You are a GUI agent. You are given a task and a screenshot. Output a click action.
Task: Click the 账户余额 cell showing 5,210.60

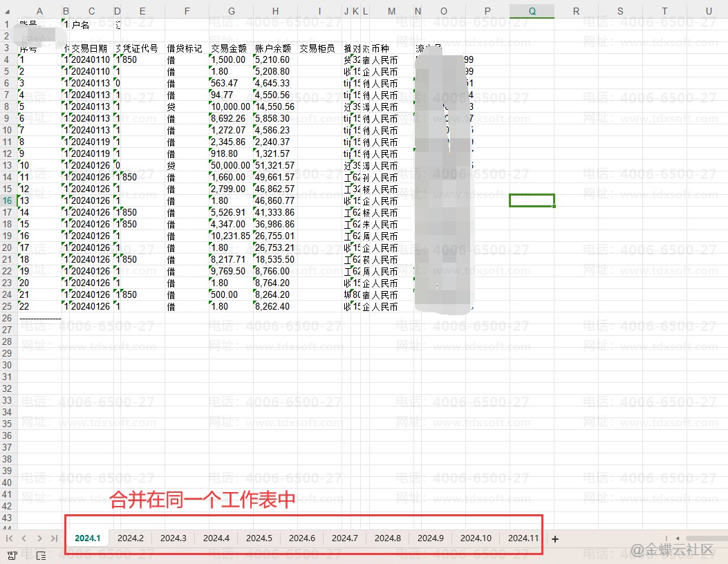tap(274, 60)
